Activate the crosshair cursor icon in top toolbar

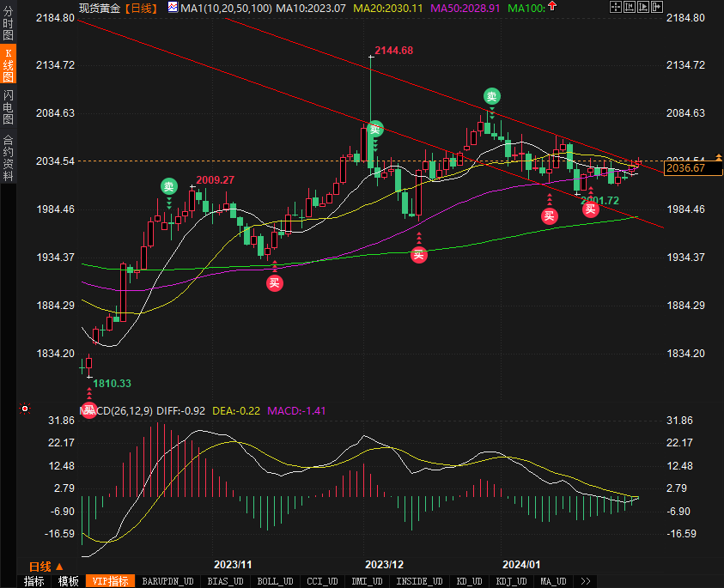click(615, 7)
